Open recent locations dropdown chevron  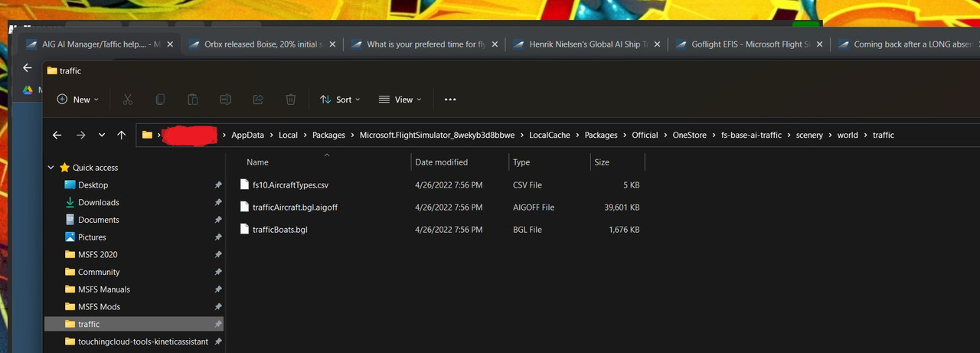click(x=102, y=135)
